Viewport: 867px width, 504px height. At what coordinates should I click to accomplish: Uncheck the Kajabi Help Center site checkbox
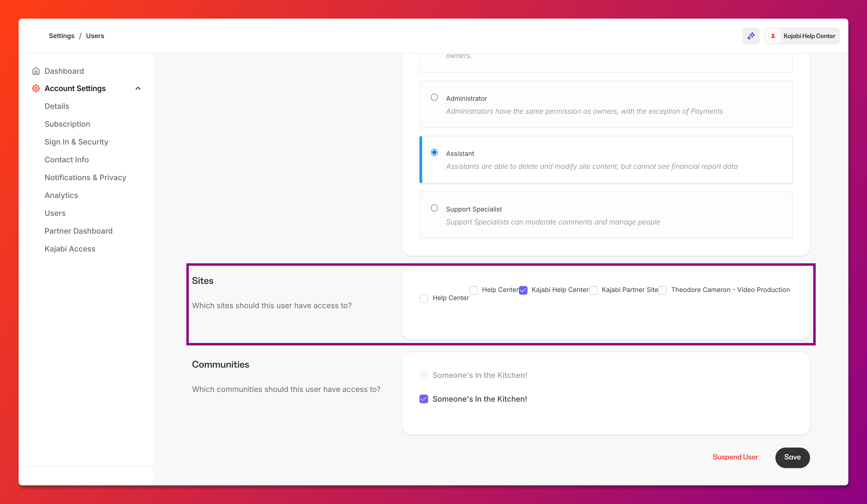(523, 290)
